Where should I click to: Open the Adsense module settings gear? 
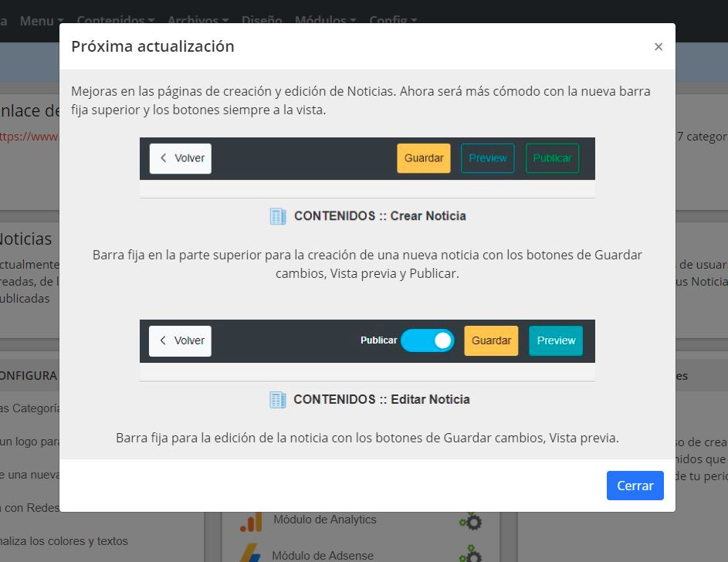[470, 554]
